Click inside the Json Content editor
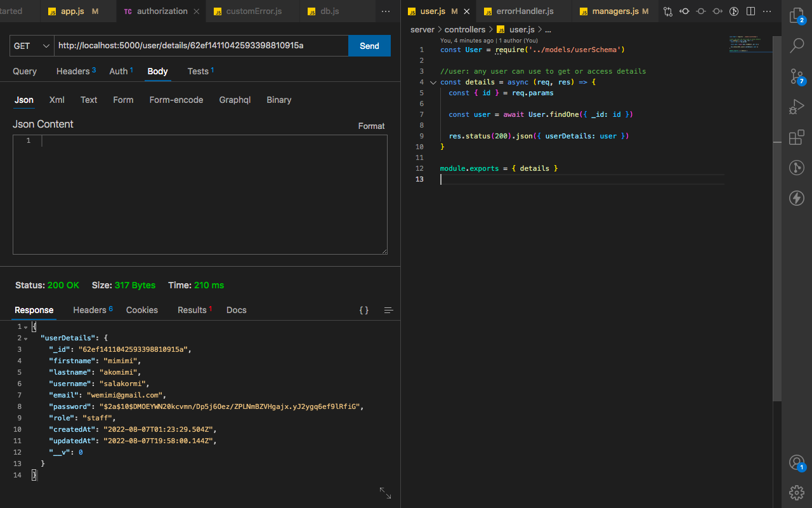The height and width of the screenshot is (508, 812). (x=200, y=194)
